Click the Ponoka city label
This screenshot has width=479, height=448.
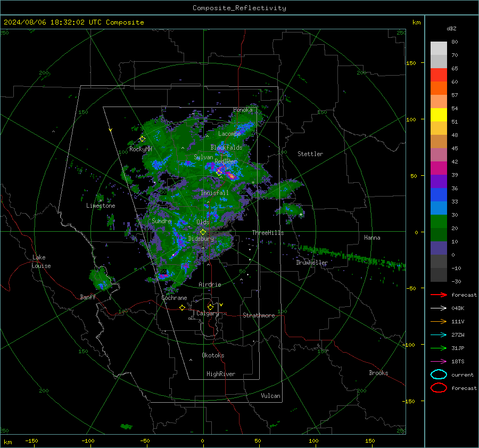[243, 110]
